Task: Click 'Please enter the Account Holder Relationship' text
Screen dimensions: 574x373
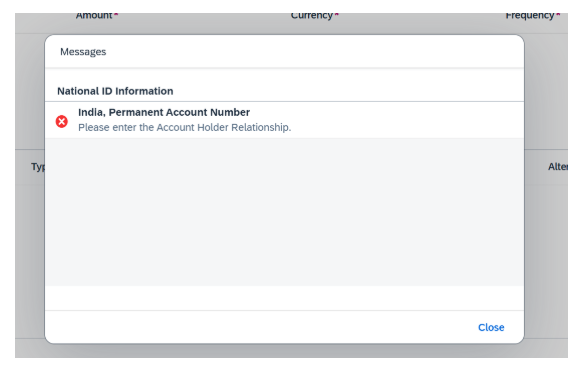Action: (x=184, y=127)
